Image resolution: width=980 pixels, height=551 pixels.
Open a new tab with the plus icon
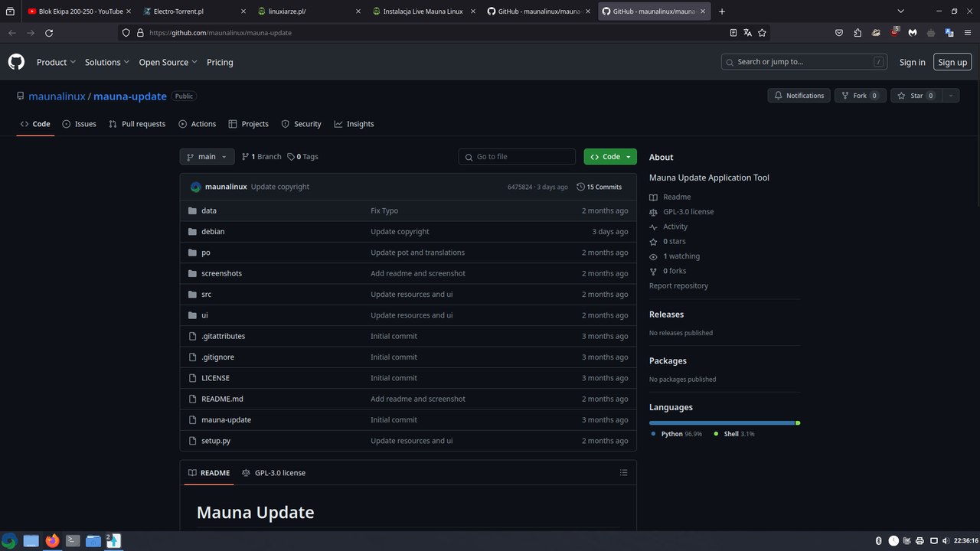tap(722, 11)
